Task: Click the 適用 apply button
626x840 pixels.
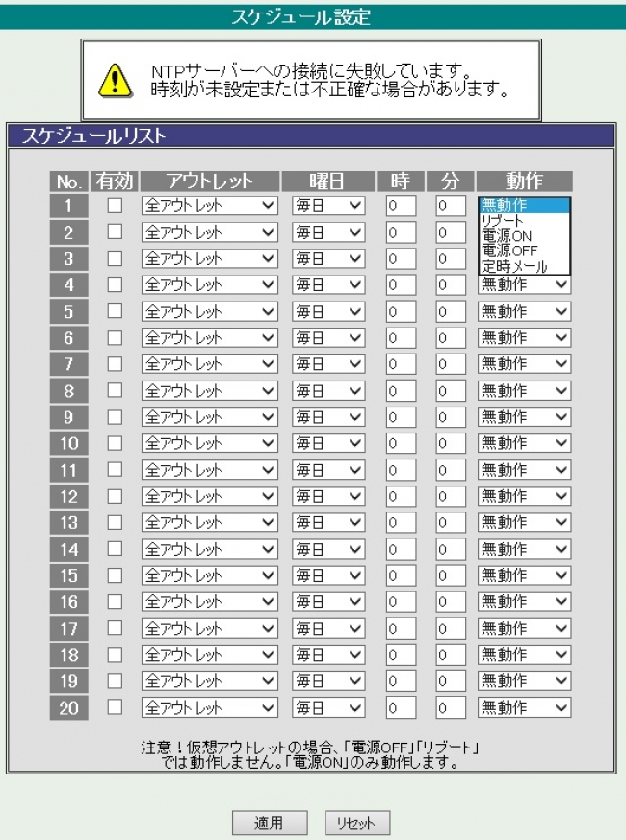Action: (x=270, y=824)
